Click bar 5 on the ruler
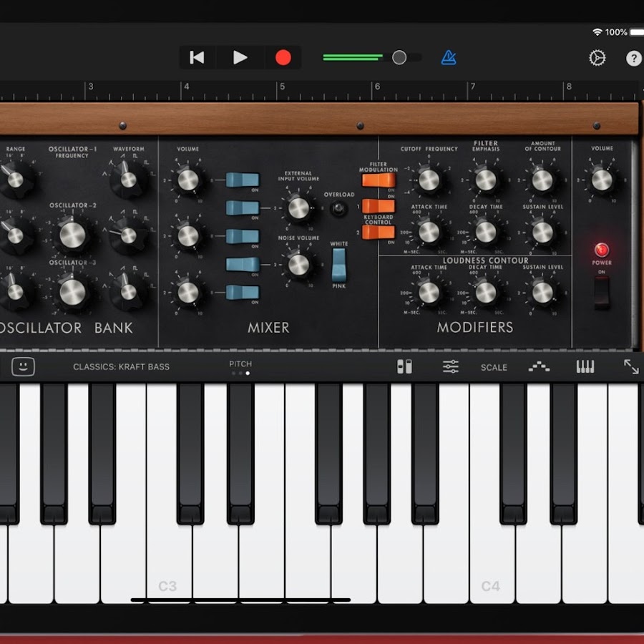 (282, 87)
